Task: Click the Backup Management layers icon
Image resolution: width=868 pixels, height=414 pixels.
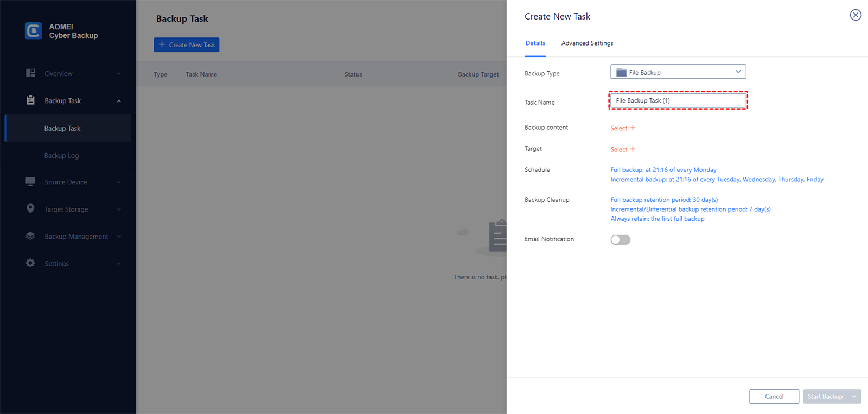Action: pos(30,236)
